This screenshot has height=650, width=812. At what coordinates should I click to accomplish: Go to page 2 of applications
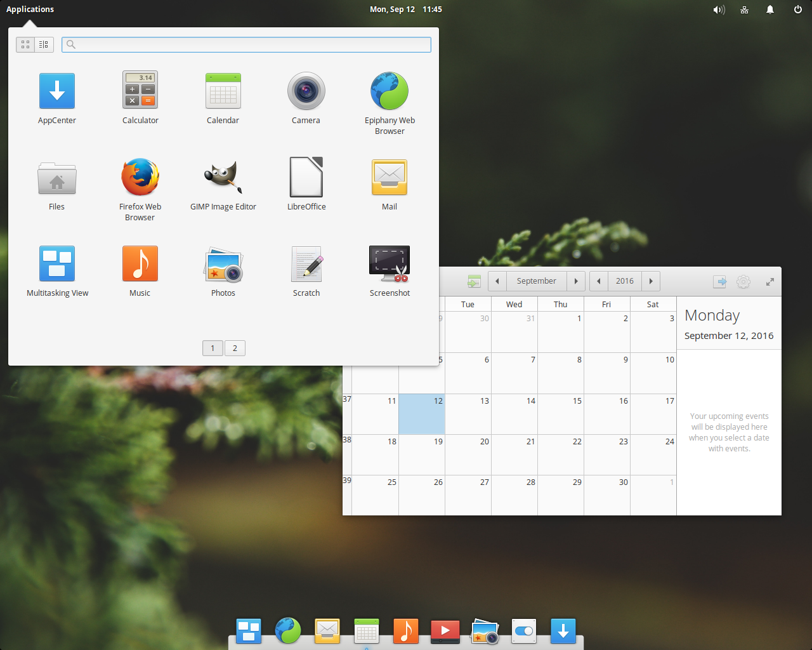click(235, 348)
